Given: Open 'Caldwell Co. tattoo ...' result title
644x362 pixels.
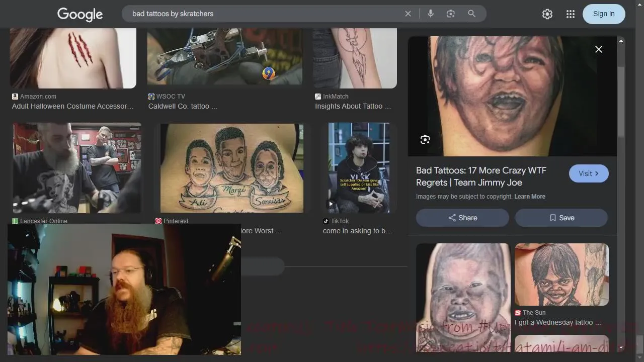Looking at the screenshot, I should click(183, 106).
